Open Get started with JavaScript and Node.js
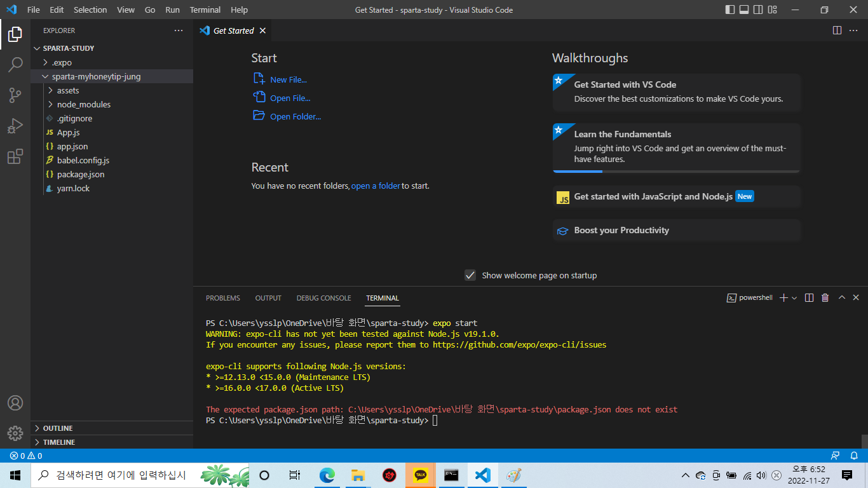 point(676,196)
